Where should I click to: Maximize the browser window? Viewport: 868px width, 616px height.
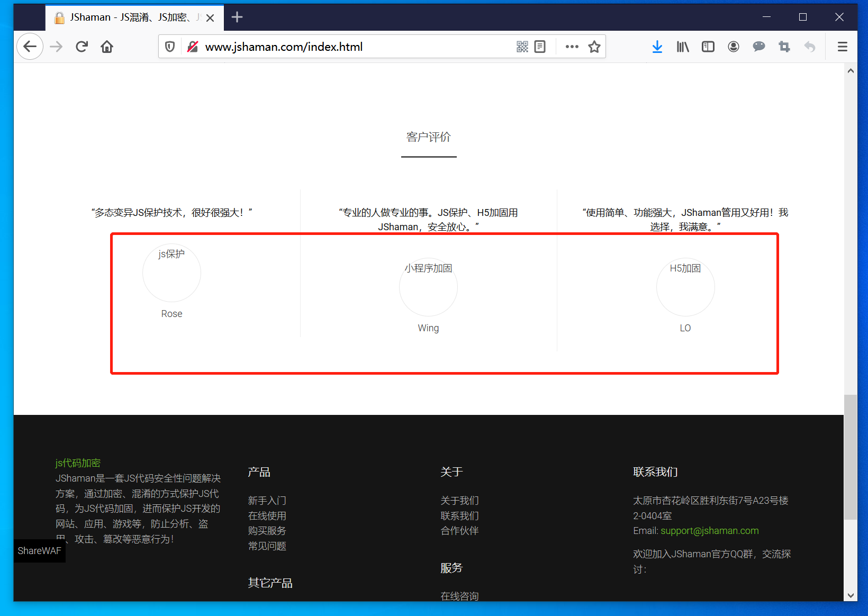click(803, 17)
